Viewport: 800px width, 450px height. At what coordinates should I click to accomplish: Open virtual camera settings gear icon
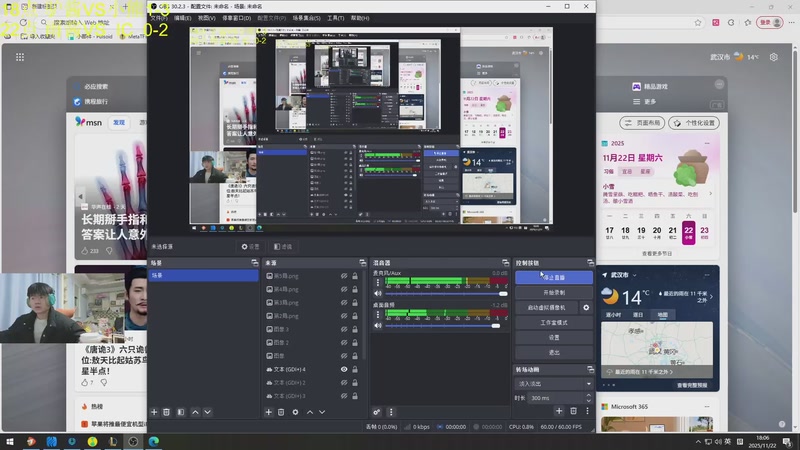click(x=586, y=308)
